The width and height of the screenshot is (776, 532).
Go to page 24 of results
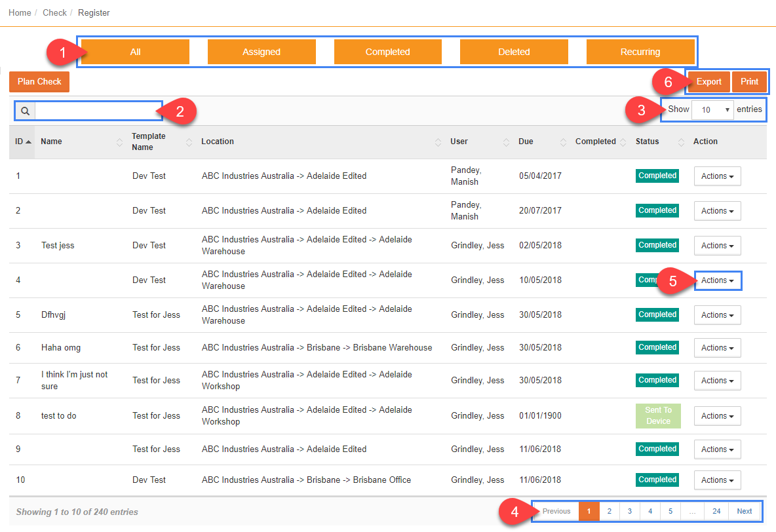pos(716,511)
